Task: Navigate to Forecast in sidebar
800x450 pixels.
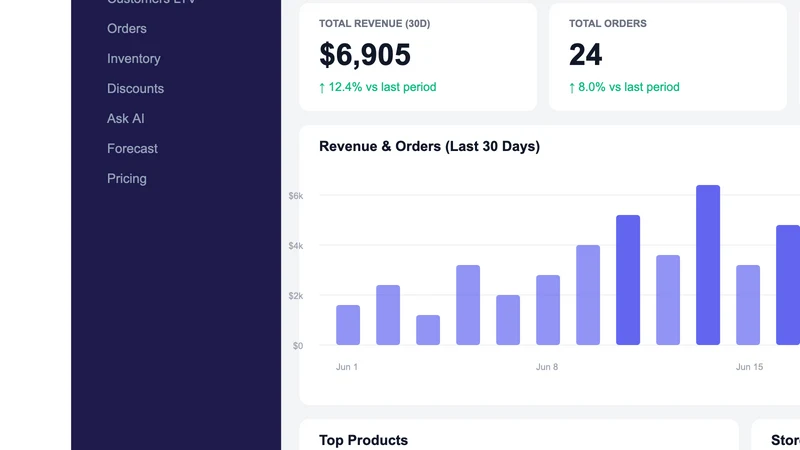Action: [x=132, y=148]
